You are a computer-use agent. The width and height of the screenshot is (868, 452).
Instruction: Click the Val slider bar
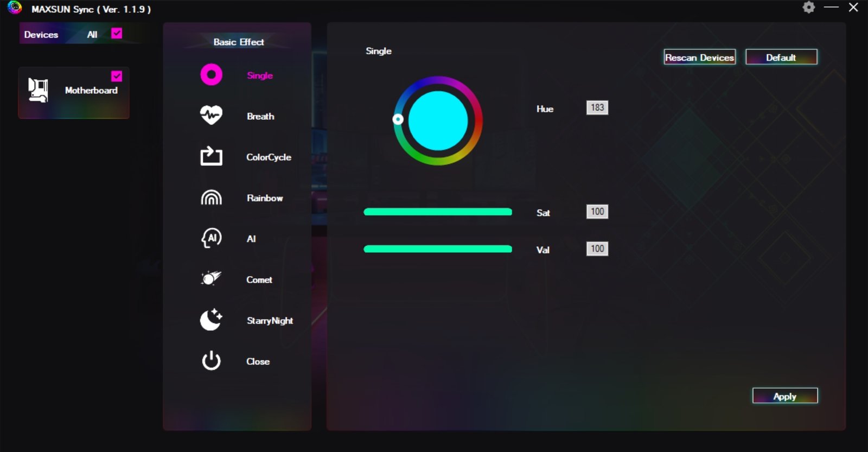[x=438, y=249]
